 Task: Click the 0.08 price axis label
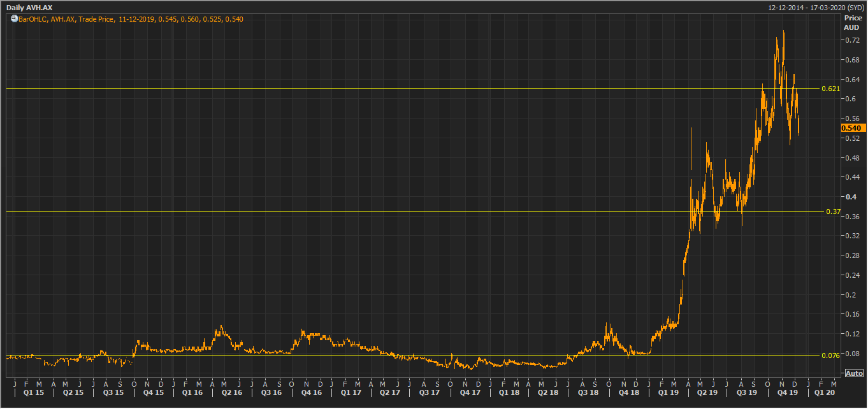[851, 354]
